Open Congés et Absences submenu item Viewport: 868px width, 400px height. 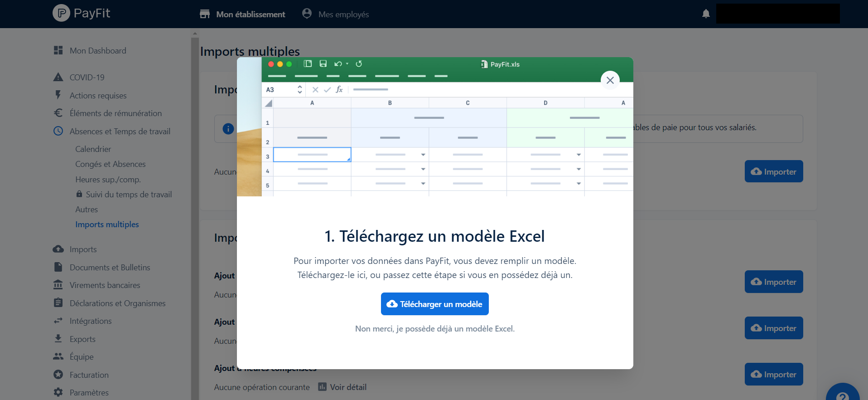click(111, 164)
